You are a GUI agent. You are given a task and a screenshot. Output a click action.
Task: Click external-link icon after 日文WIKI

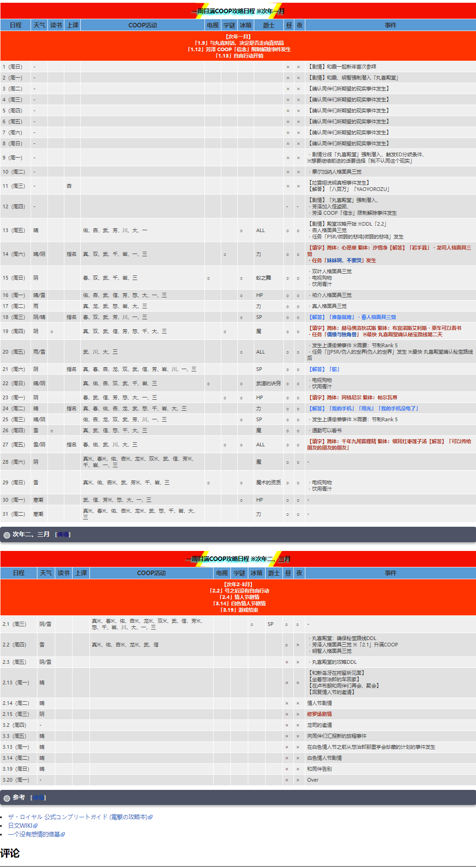[x=36, y=826]
